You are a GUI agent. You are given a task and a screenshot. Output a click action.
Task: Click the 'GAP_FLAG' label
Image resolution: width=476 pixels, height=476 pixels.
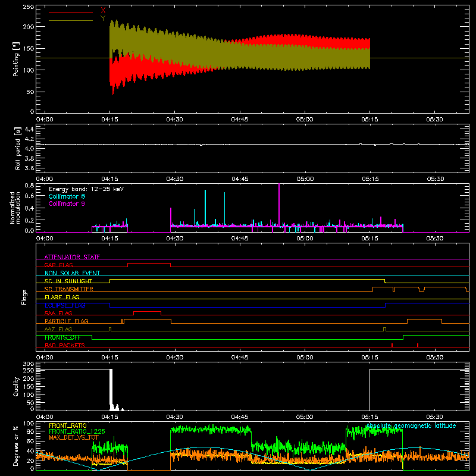tap(58, 265)
